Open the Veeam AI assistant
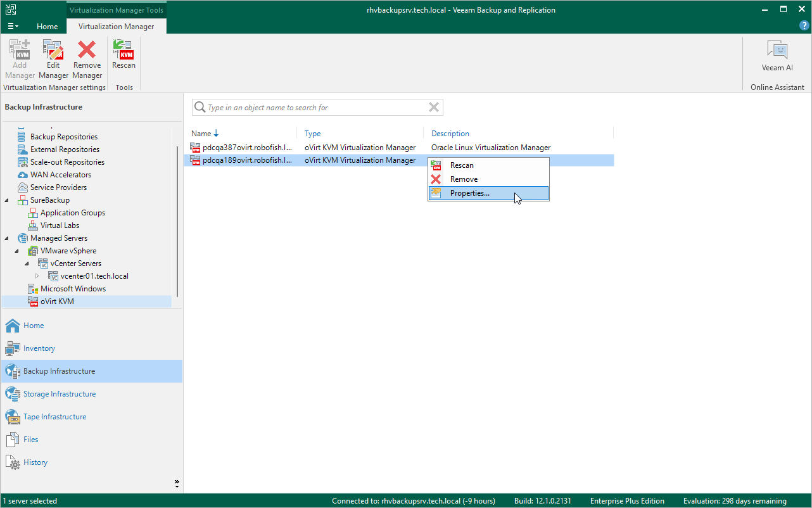Screen dimensions: 812x508 tap(777, 55)
